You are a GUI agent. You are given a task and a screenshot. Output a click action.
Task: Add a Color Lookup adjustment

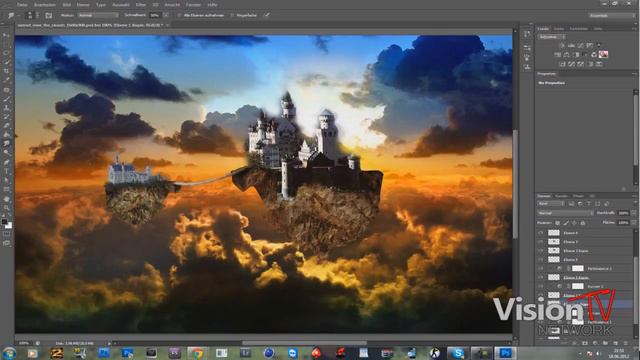point(603,54)
